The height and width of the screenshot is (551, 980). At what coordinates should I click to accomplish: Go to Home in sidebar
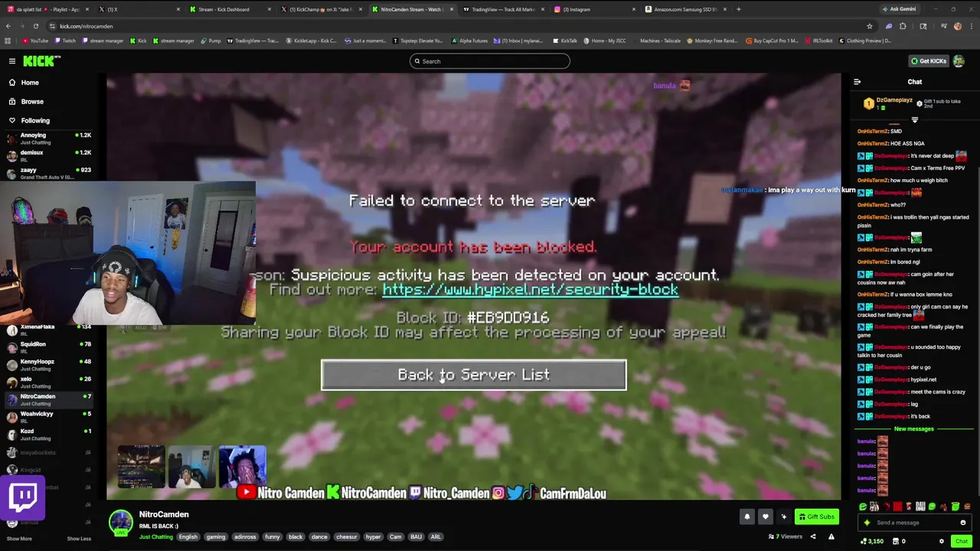pyautogui.click(x=30, y=83)
